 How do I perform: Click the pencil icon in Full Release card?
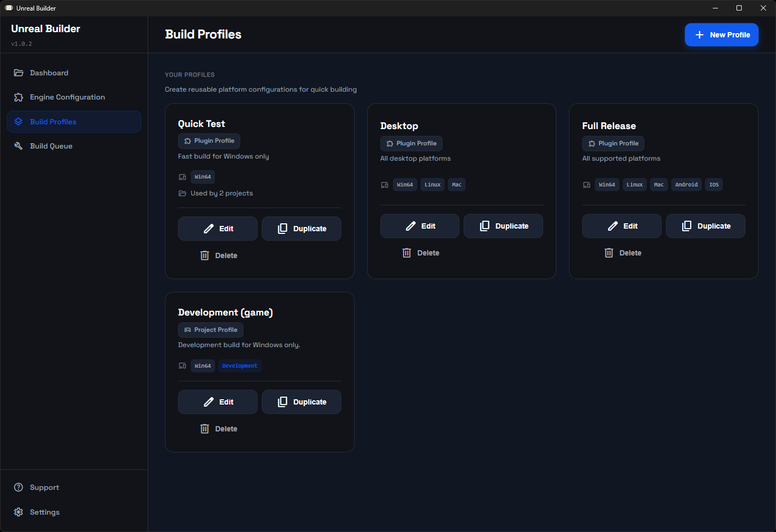(x=613, y=226)
